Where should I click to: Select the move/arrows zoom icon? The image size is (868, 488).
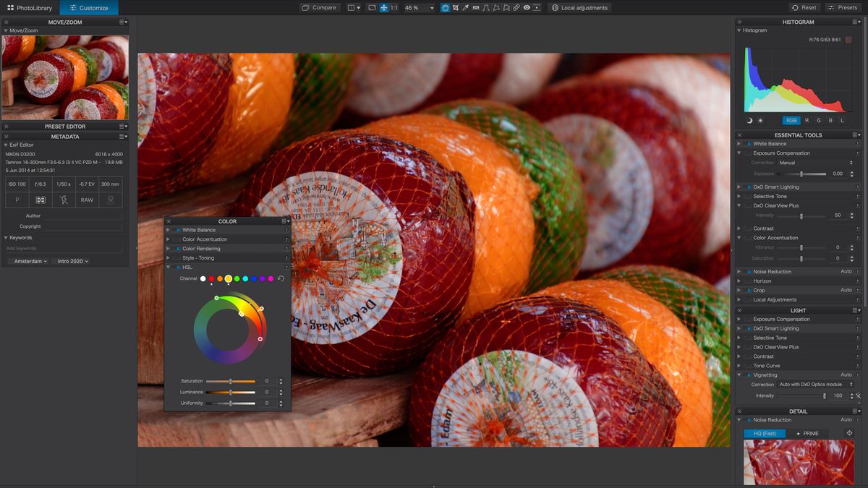point(384,7)
